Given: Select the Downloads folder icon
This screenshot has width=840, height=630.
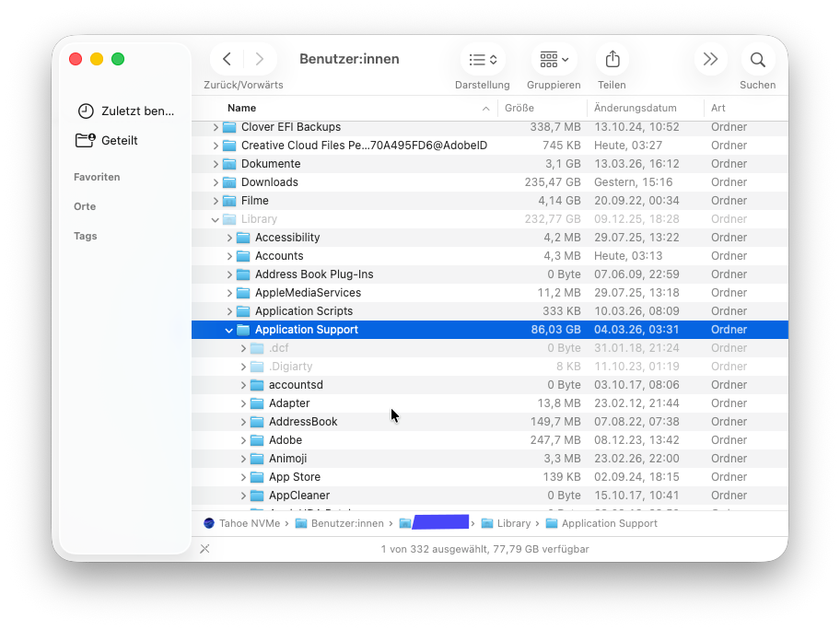Looking at the screenshot, I should point(229,182).
